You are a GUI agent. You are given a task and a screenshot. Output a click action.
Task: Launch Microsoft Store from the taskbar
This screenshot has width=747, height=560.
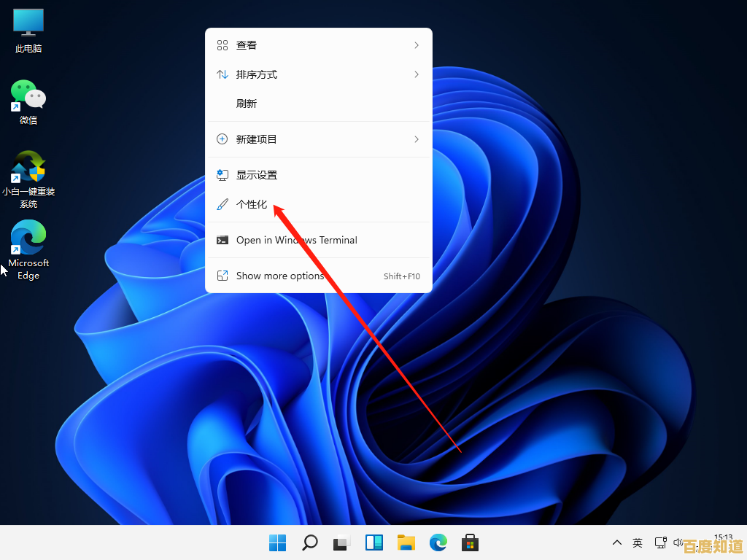(471, 542)
